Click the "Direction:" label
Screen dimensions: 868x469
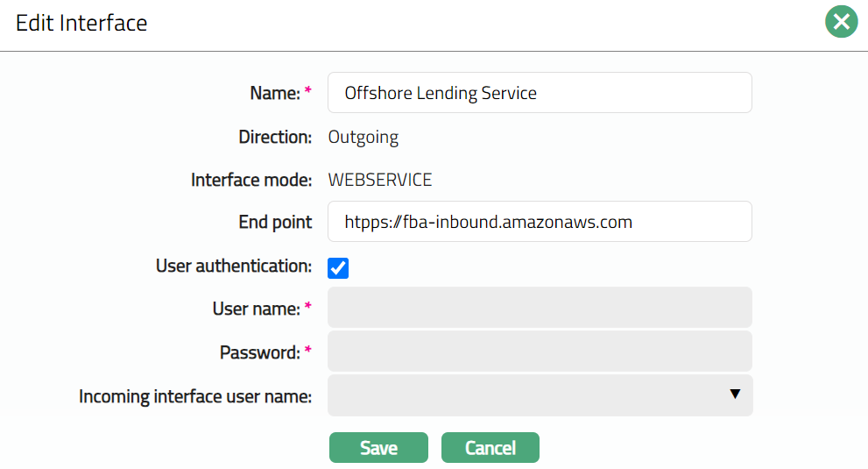tap(275, 138)
